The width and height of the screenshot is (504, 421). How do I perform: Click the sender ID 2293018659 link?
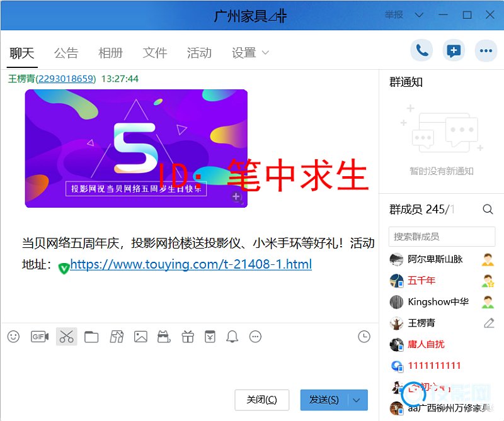coord(66,79)
